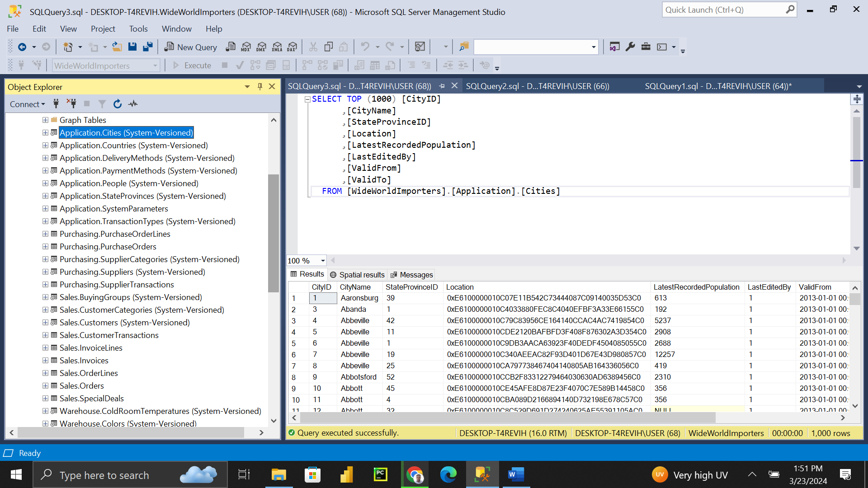The height and width of the screenshot is (488, 868).
Task: Click the MDX query icon
Action: point(246,47)
